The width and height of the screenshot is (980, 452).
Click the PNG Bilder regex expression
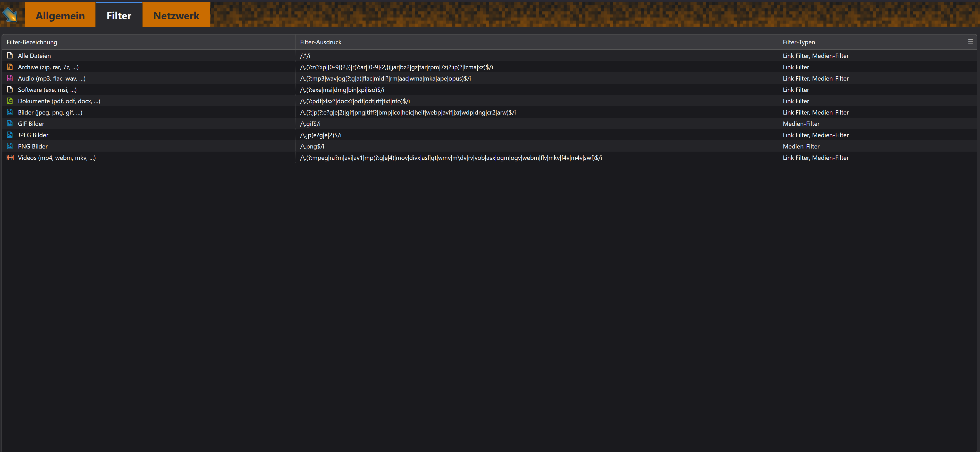[x=312, y=146]
